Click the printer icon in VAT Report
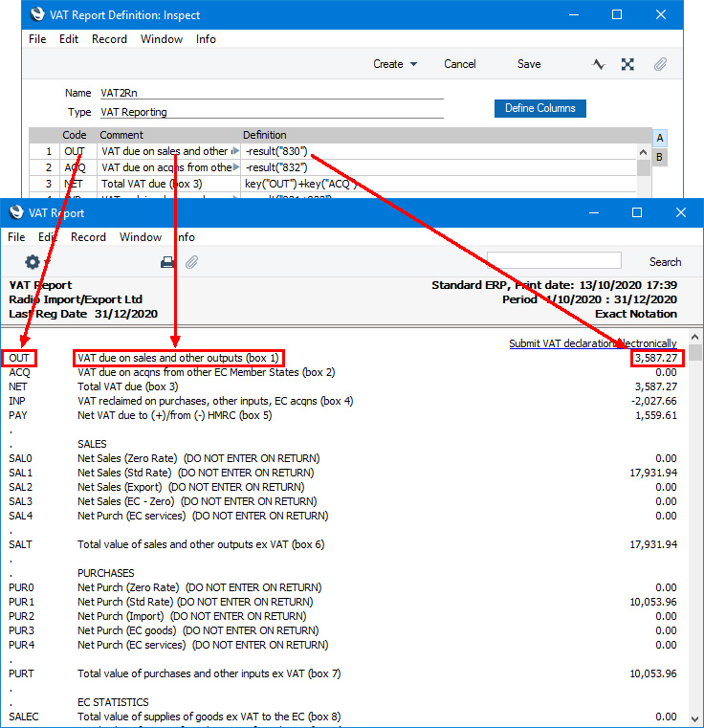 click(167, 262)
